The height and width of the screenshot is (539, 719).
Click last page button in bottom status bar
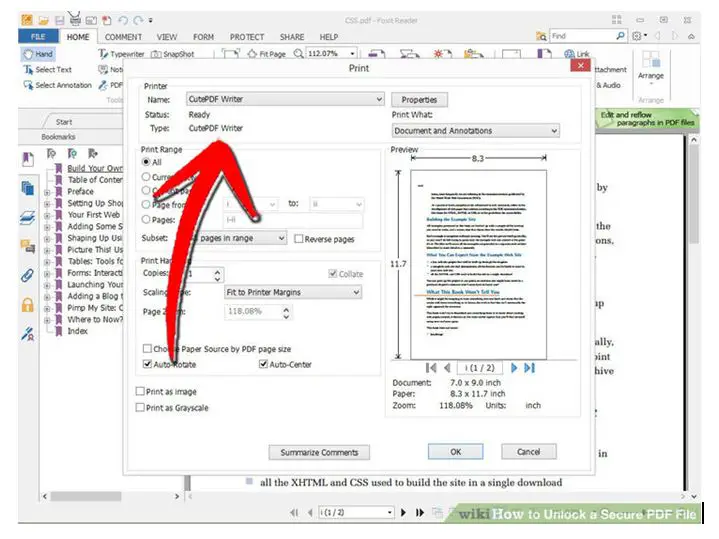coord(420,512)
